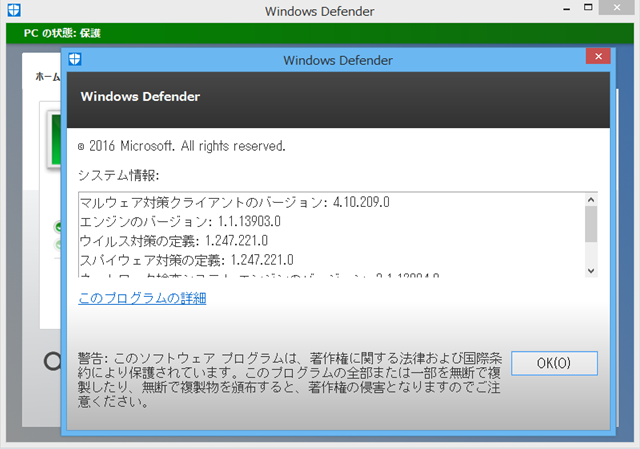Click the system info scrollbar thumb

click(x=590, y=226)
